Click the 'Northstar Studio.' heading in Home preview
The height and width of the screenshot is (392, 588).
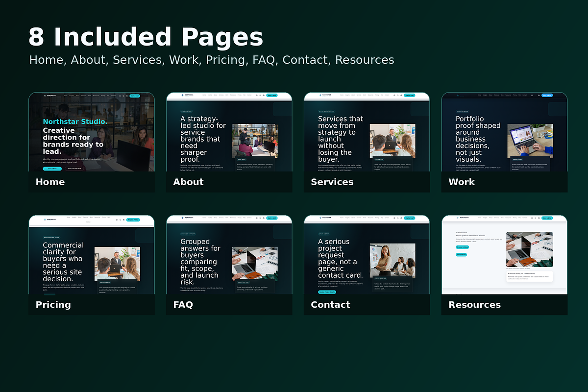pyautogui.click(x=75, y=122)
